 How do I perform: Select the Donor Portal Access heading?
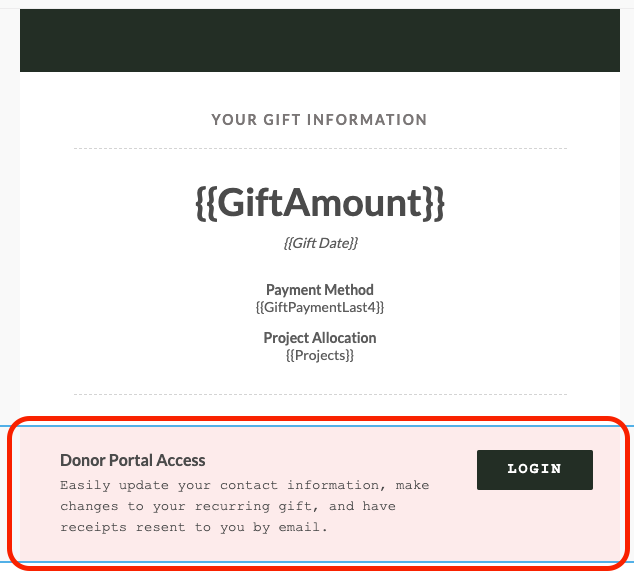point(133,460)
